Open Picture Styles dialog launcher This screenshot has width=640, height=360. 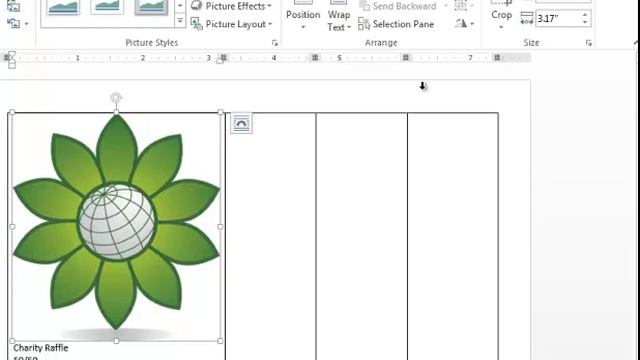point(275,43)
